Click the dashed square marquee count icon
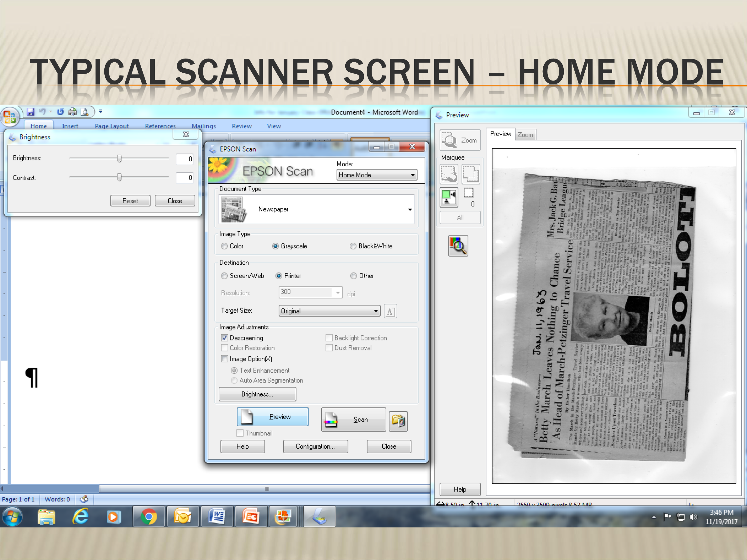 pyautogui.click(x=468, y=193)
